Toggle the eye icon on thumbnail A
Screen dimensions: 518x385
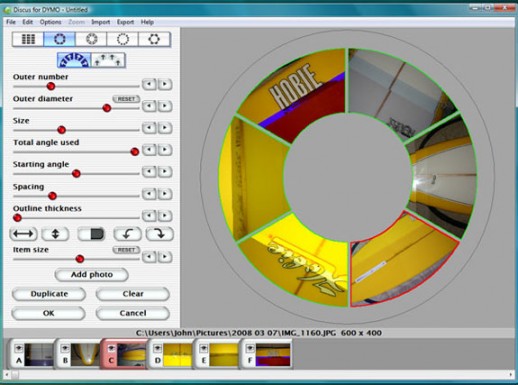(19, 348)
